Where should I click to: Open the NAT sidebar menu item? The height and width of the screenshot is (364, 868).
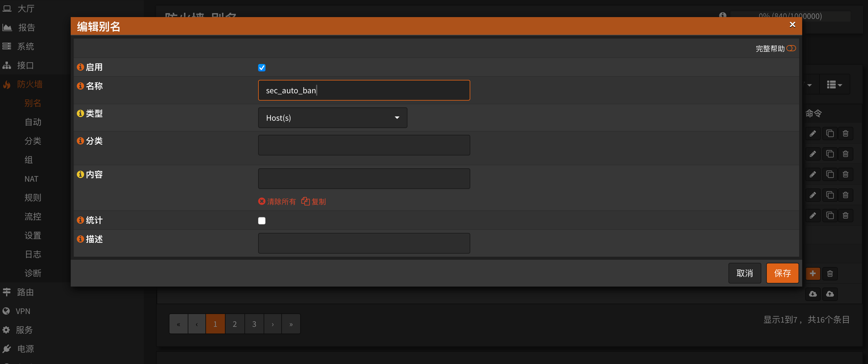(31, 179)
